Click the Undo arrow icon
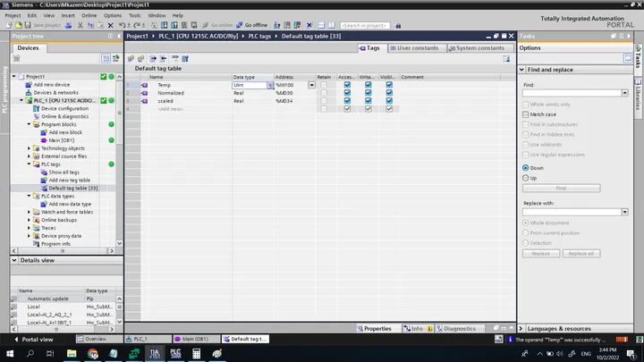Viewport: 644px width, 362px height. (122, 25)
